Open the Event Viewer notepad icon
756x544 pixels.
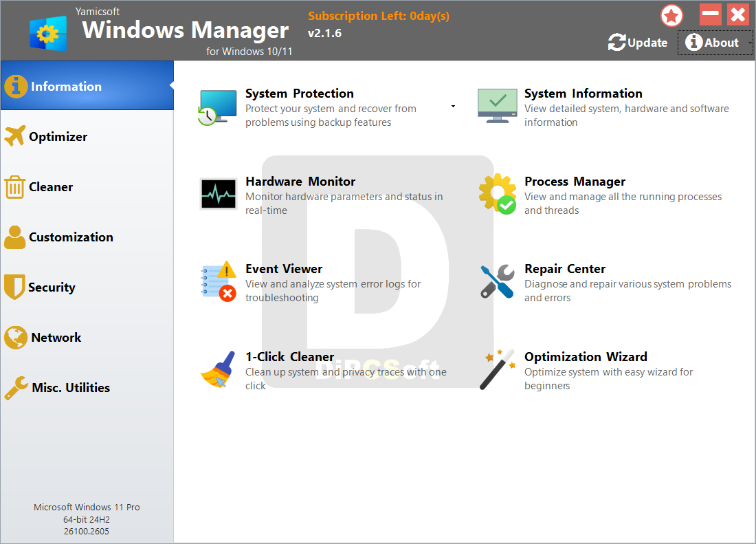[219, 282]
